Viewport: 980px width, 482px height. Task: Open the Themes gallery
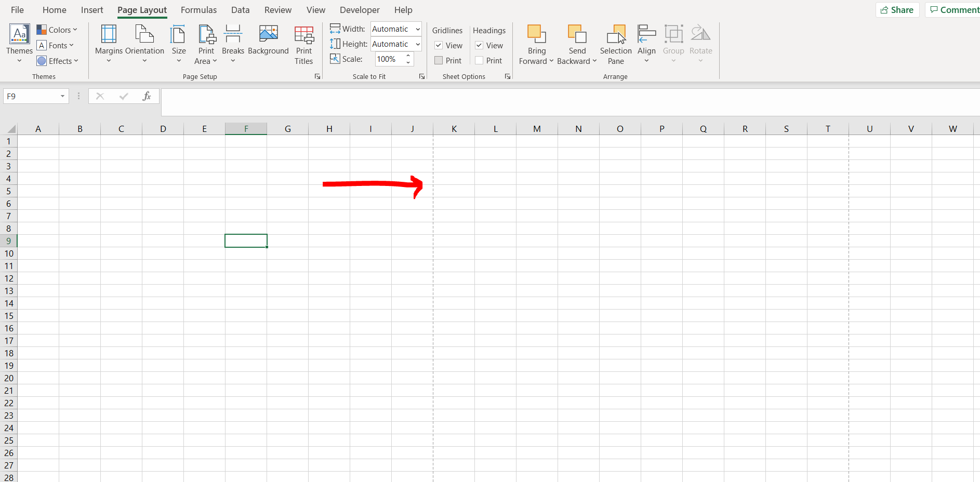(x=19, y=44)
